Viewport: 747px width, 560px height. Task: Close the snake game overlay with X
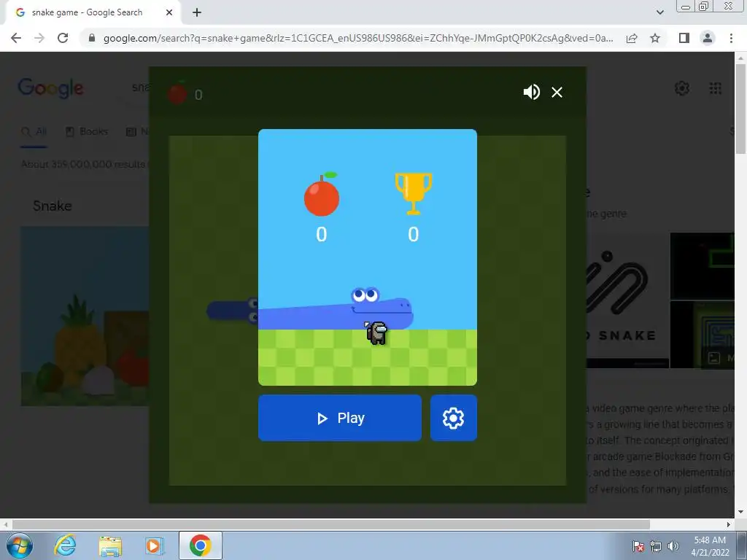[x=557, y=92]
